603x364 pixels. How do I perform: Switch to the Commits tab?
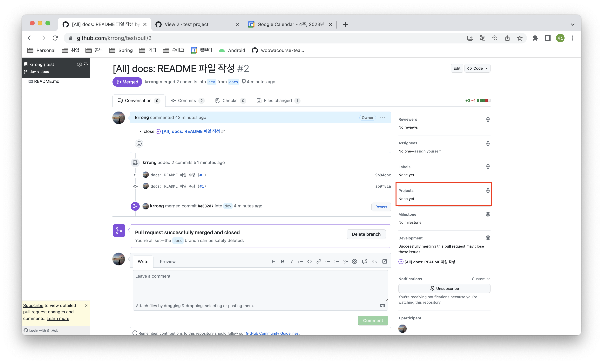point(187,101)
